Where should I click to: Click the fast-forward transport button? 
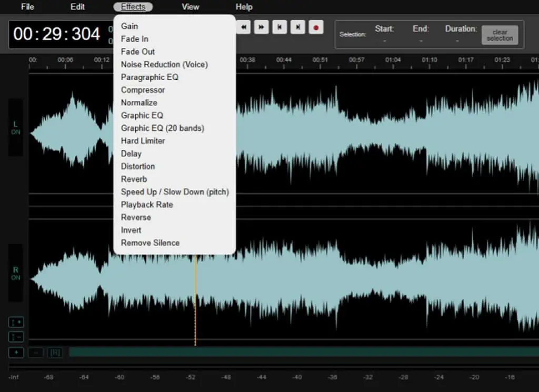261,27
